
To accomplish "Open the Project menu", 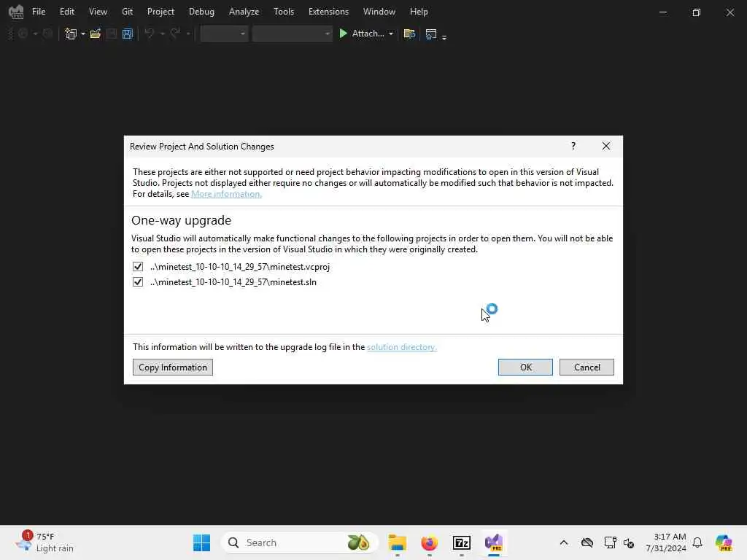I will tap(160, 12).
